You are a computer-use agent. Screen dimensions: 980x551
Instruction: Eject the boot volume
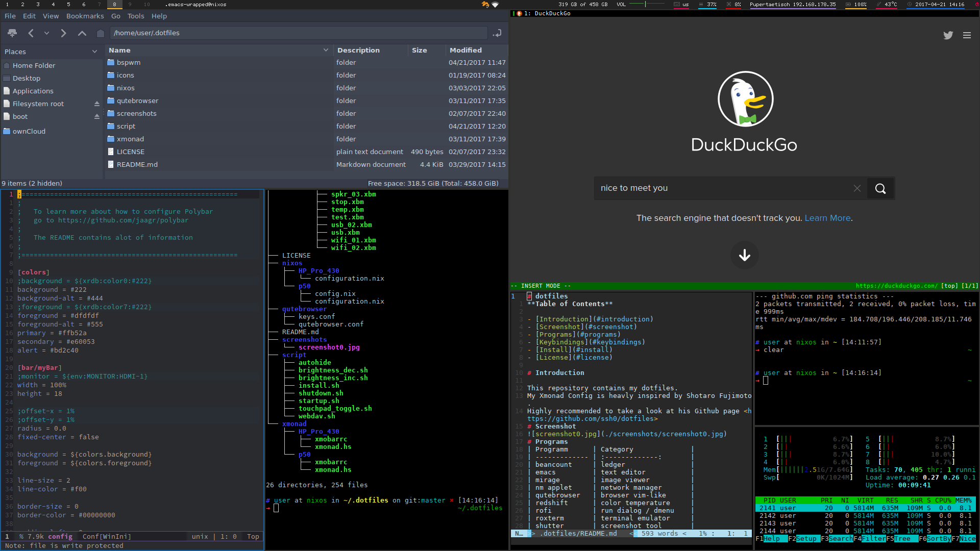pyautogui.click(x=96, y=116)
